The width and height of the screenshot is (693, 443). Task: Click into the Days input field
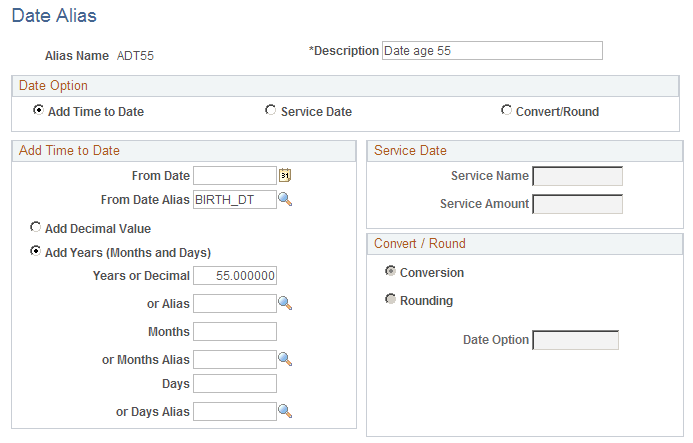234,384
